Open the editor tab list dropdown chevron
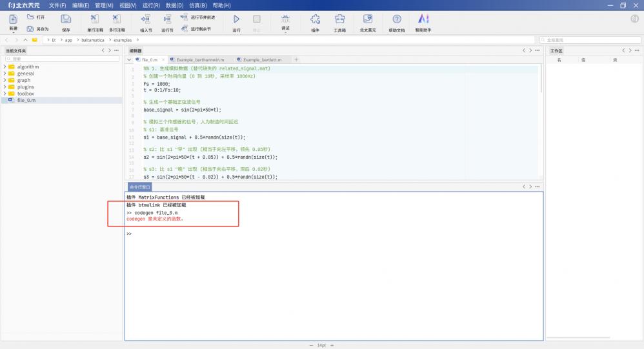The width and height of the screenshot is (644, 349). pos(130,59)
